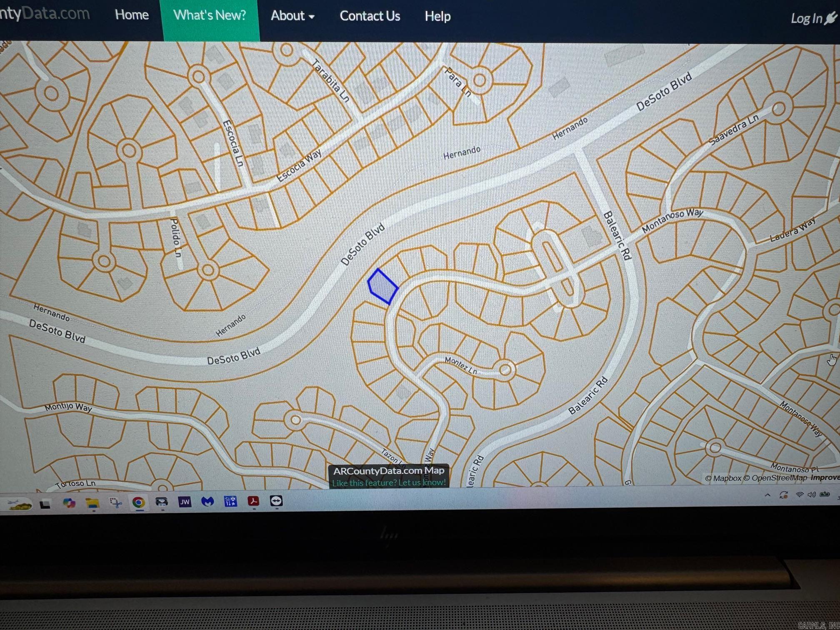Expand the About dropdown menu
This screenshot has width=840, height=630.
click(x=292, y=16)
